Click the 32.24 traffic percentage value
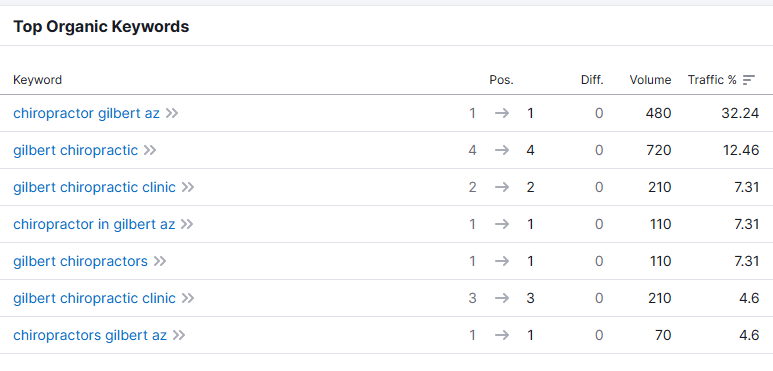The width and height of the screenshot is (773, 371). (x=740, y=113)
